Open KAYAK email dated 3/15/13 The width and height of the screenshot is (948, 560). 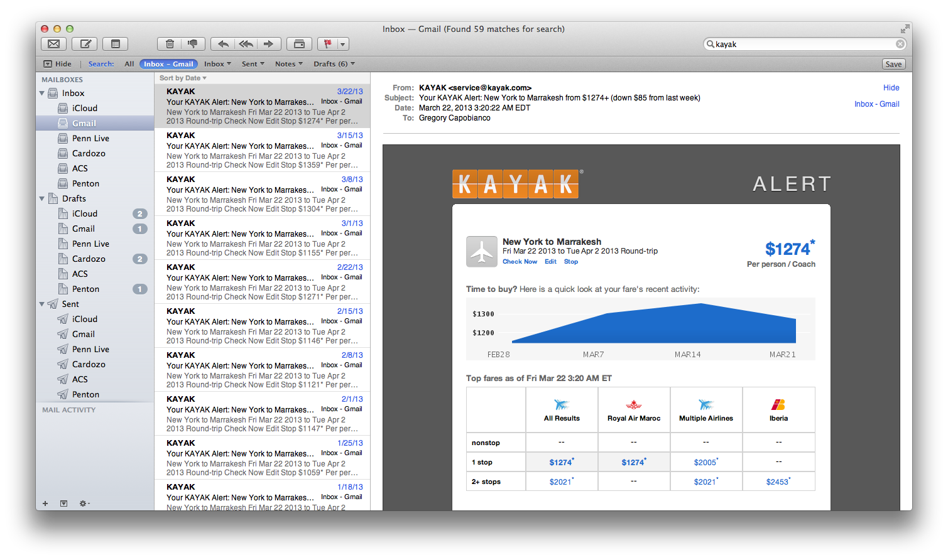(262, 150)
